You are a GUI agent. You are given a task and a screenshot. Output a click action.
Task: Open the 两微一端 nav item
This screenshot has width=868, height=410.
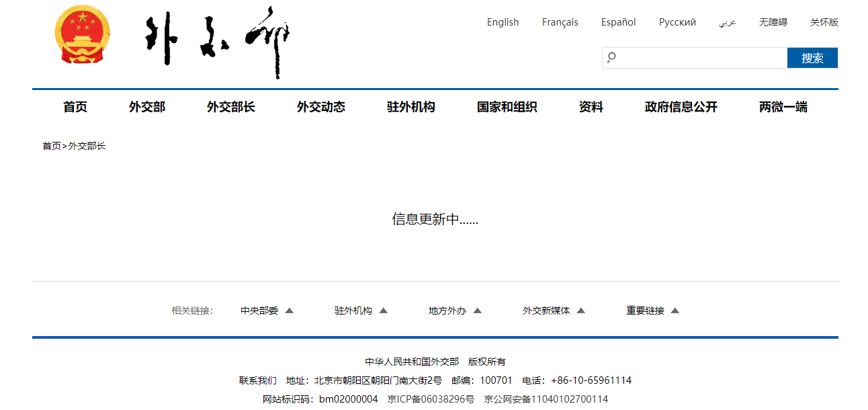pos(783,107)
